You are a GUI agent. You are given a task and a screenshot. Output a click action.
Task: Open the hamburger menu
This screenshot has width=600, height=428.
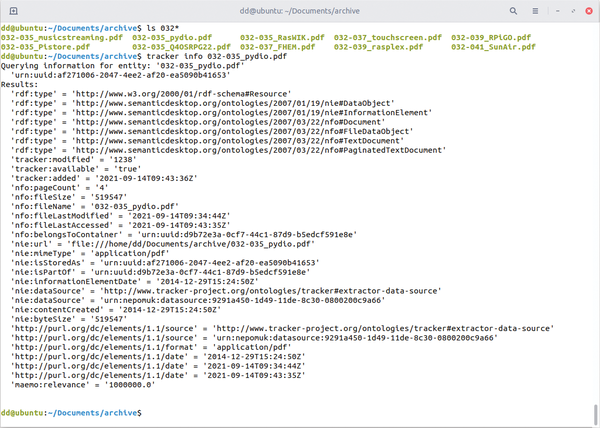(535, 11)
